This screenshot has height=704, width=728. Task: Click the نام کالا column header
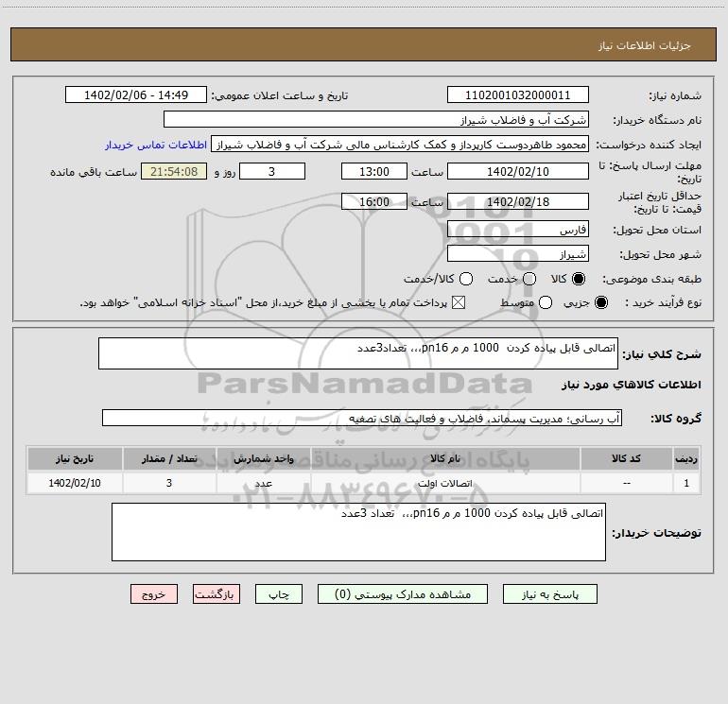pos(444,458)
